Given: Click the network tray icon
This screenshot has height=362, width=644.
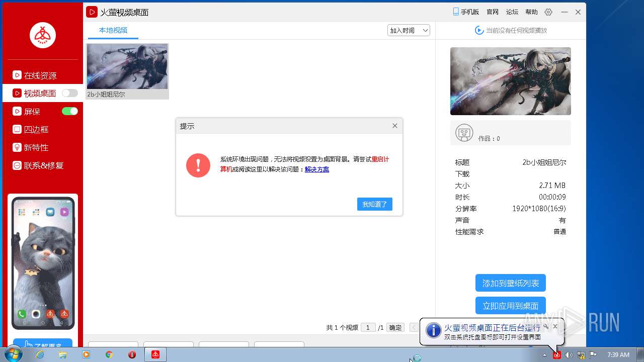Looking at the screenshot, I should point(581,355).
